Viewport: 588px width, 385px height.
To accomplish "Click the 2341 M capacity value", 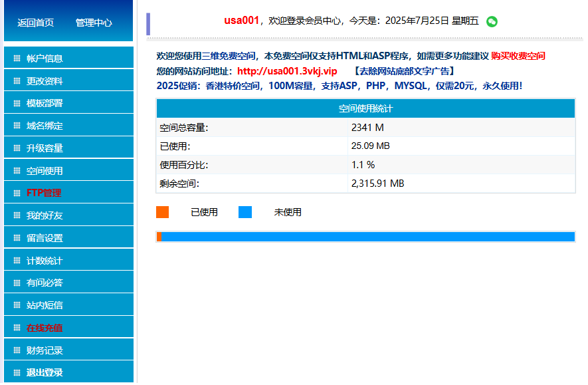I will 367,128.
